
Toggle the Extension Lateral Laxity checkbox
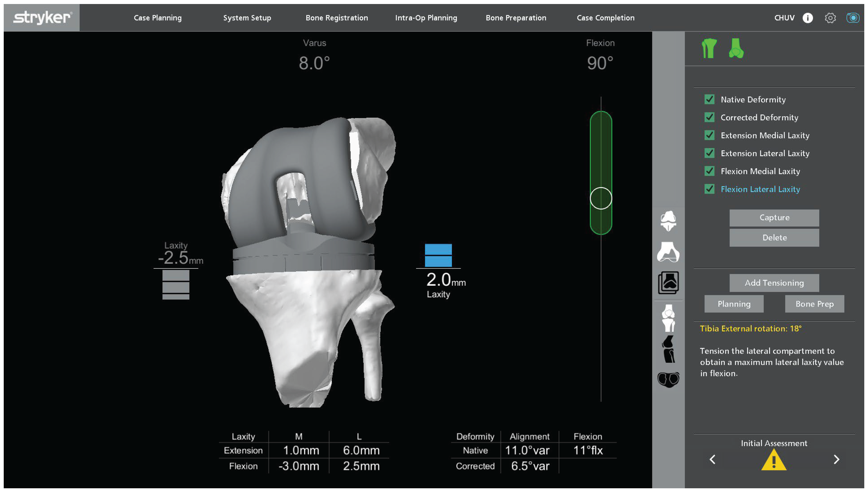coord(709,153)
